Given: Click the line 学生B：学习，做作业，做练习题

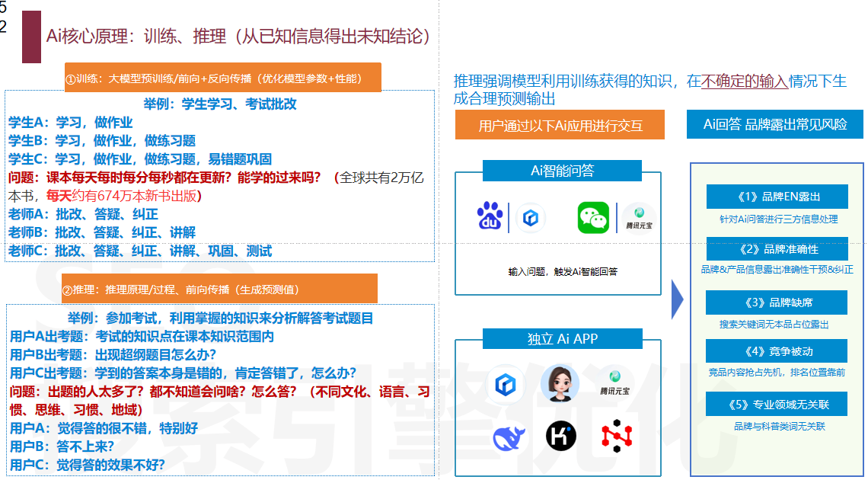Looking at the screenshot, I should [102, 141].
